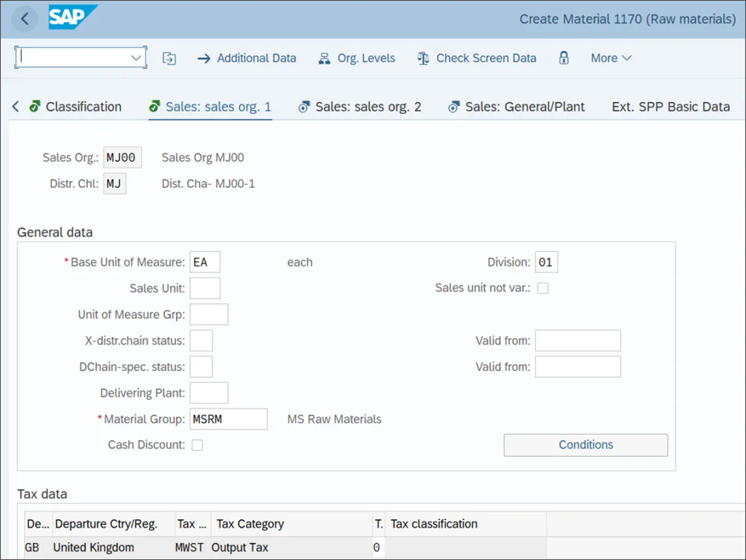Click the 'Dist. Cha- MJ00-1' description text

click(x=209, y=184)
